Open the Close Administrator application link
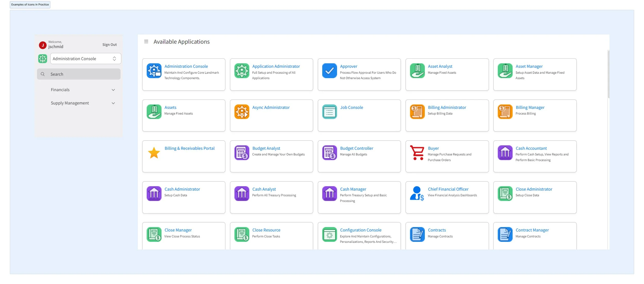The height and width of the screenshot is (284, 644). click(x=534, y=189)
